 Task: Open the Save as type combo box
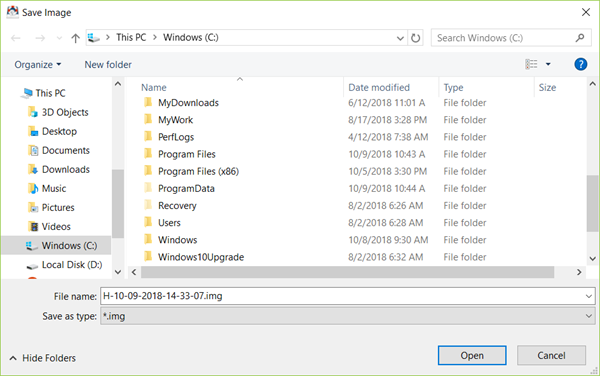coord(348,316)
